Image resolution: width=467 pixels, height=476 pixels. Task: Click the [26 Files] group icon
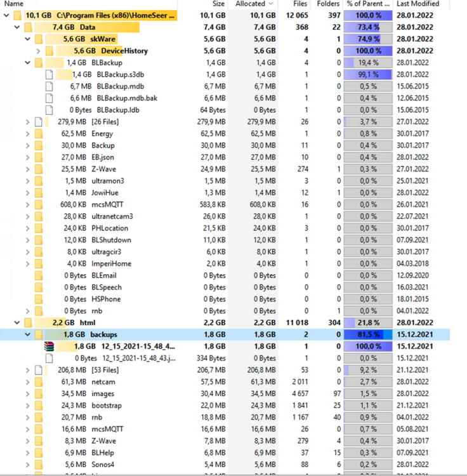39,122
